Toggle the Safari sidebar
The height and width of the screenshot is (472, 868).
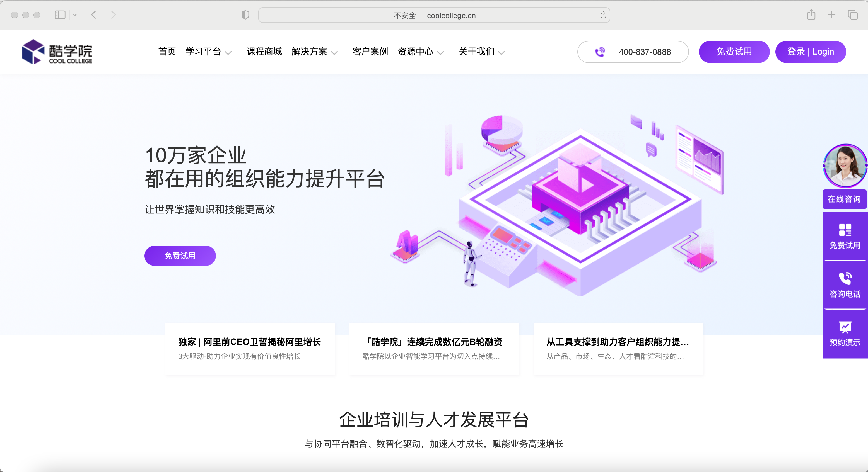[x=60, y=15]
